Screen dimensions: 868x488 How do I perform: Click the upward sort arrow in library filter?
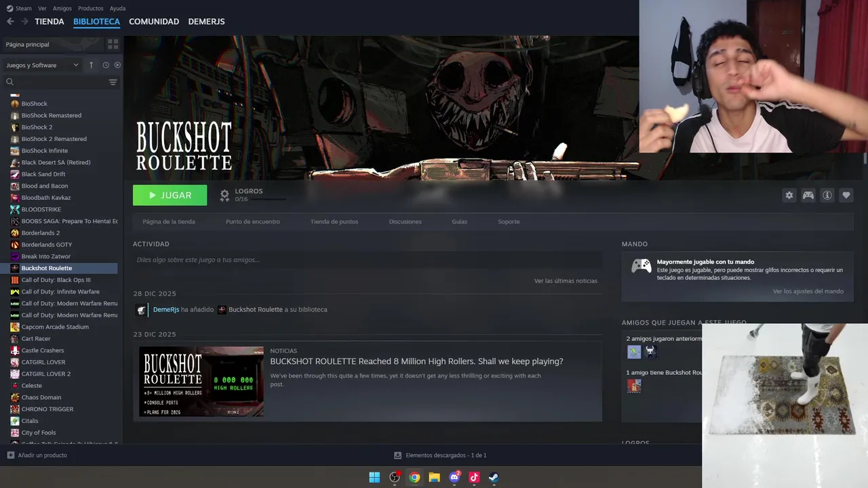coord(92,65)
